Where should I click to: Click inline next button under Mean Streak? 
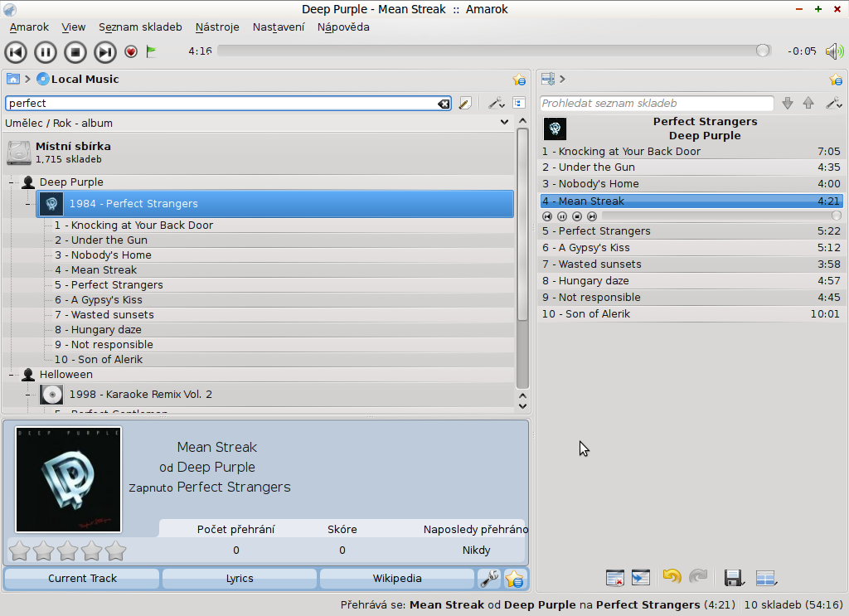pyautogui.click(x=592, y=216)
